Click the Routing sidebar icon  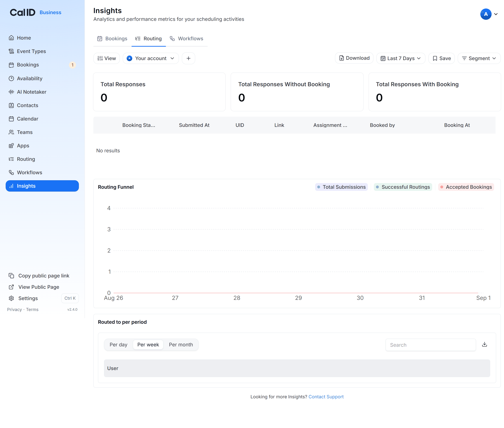tap(11, 159)
